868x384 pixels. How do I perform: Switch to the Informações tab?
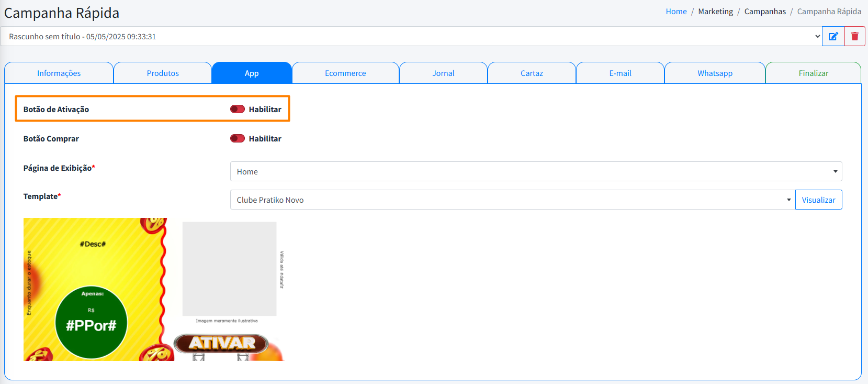pos(59,73)
